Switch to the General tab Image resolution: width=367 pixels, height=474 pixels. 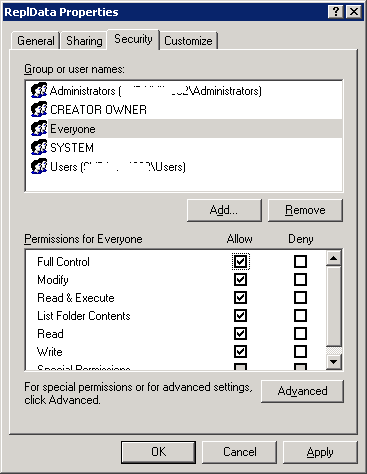click(36, 41)
